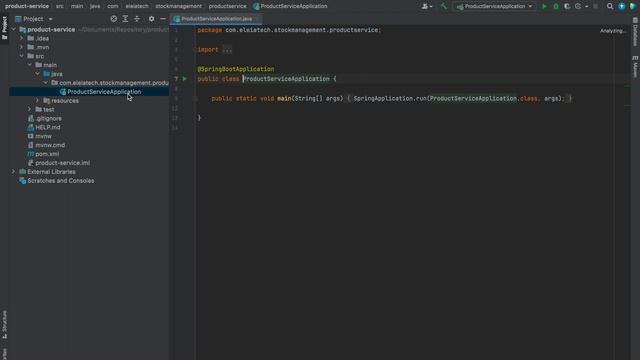
Task: Expand the .idea folder
Action: click(x=22, y=38)
